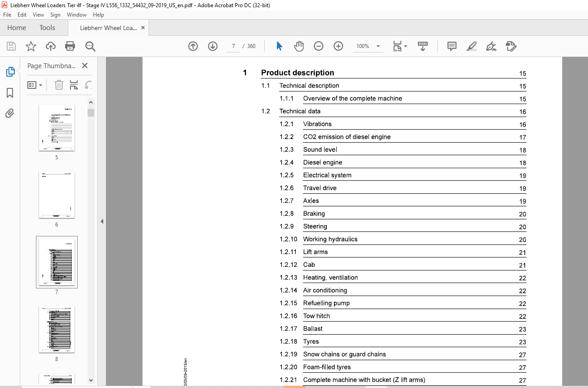Rotate the selected page

pos(88,85)
